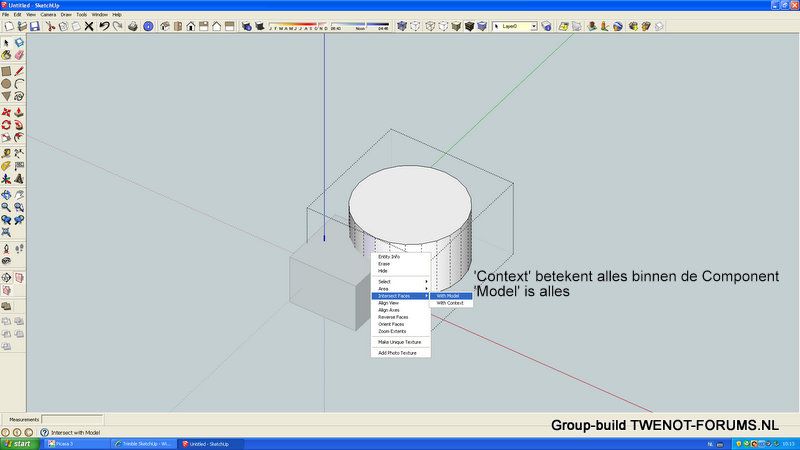Activate the Scale tool
Image resolution: width=800 pixels, height=450 pixels.
[x=6, y=137]
